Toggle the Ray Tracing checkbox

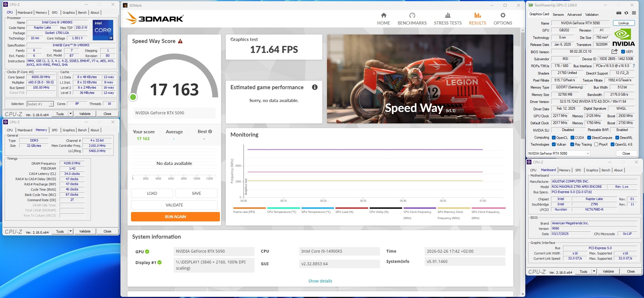click(x=572, y=144)
